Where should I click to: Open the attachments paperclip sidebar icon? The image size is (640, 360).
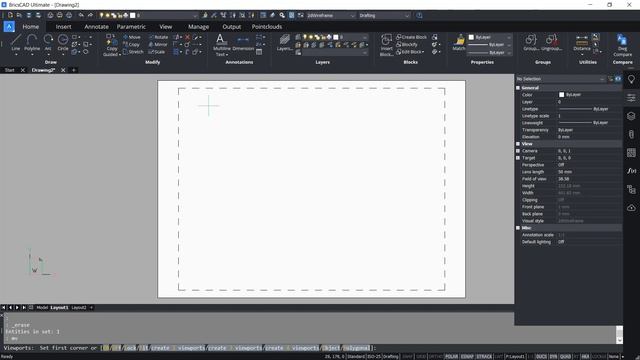click(631, 134)
